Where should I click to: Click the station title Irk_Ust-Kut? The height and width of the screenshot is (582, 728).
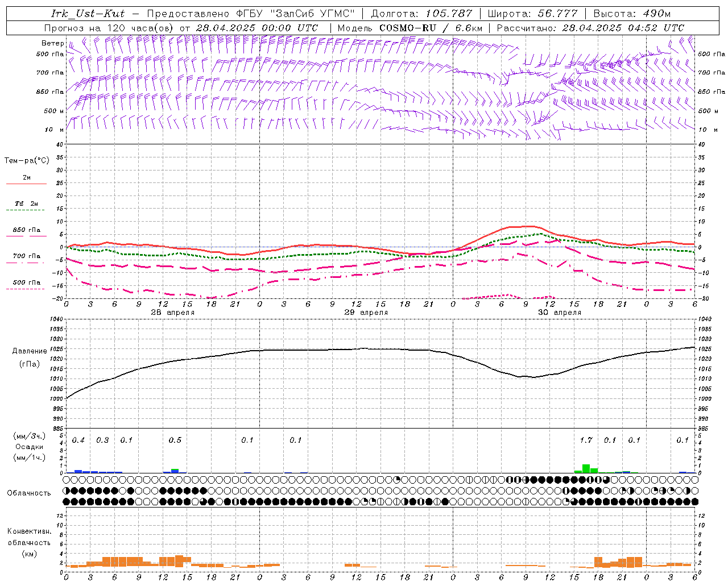point(88,14)
